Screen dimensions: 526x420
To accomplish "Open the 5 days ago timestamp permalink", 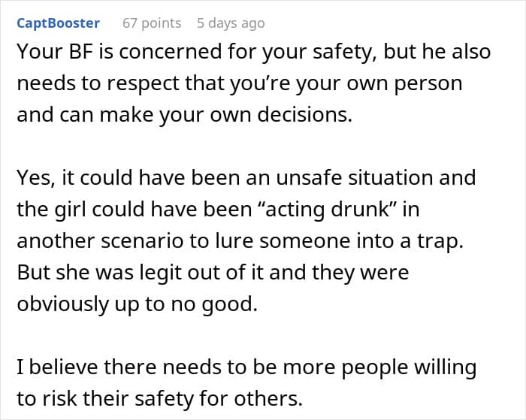I will tap(231, 23).
